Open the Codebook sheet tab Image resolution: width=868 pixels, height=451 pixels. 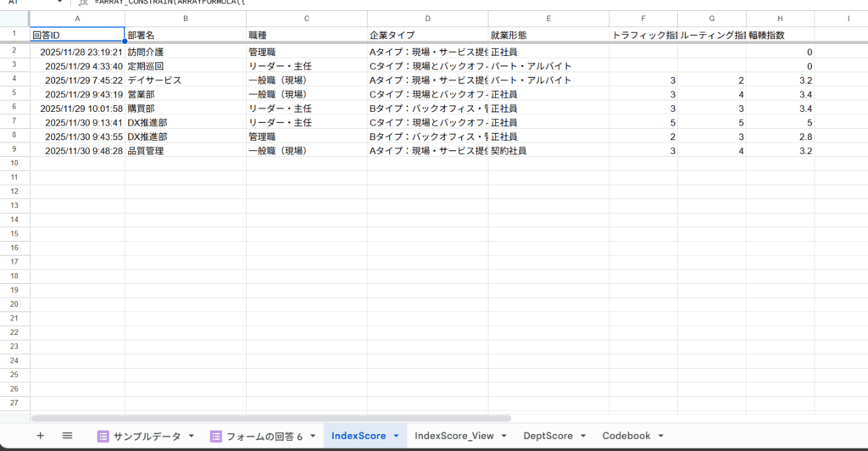click(626, 436)
